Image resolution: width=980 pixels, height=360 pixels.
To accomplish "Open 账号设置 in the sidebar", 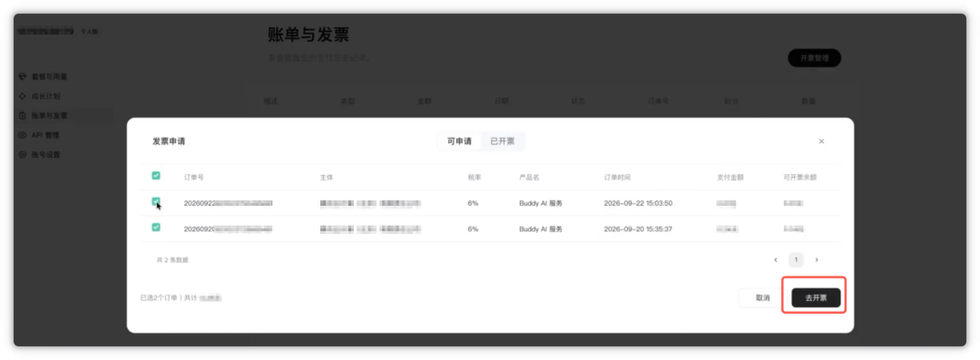I will [x=45, y=154].
